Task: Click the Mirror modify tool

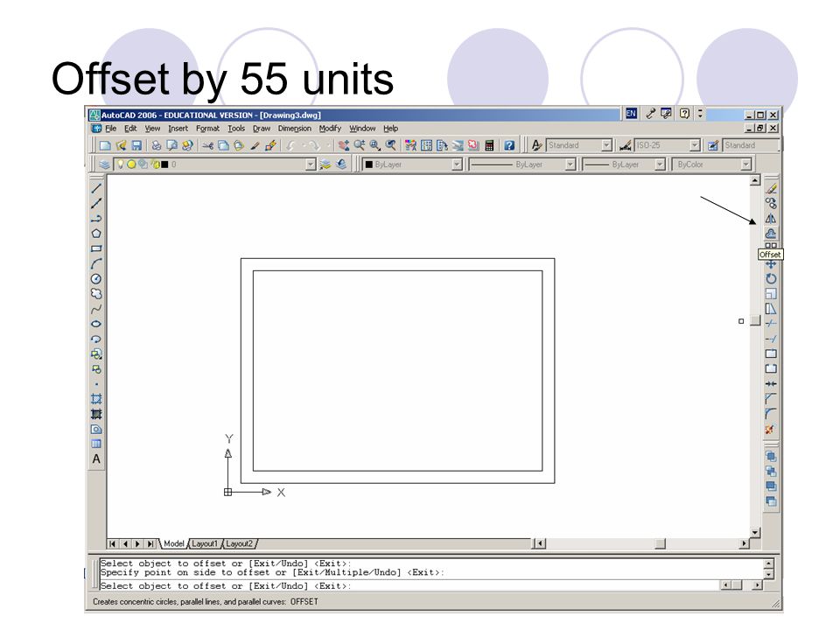Action: click(x=771, y=219)
